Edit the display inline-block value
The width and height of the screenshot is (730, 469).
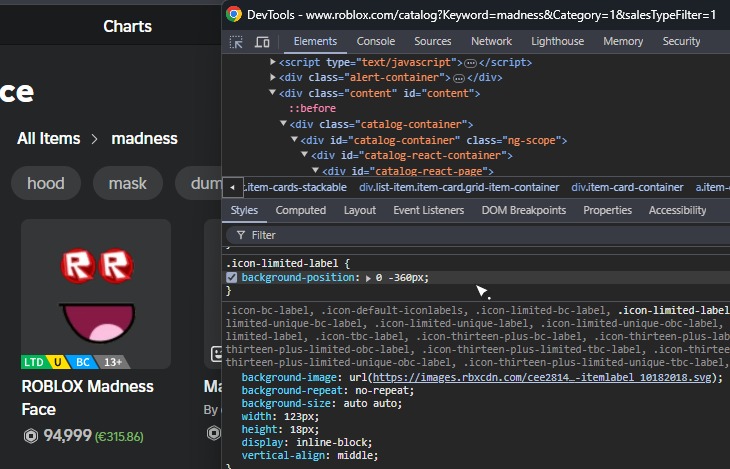click(334, 442)
